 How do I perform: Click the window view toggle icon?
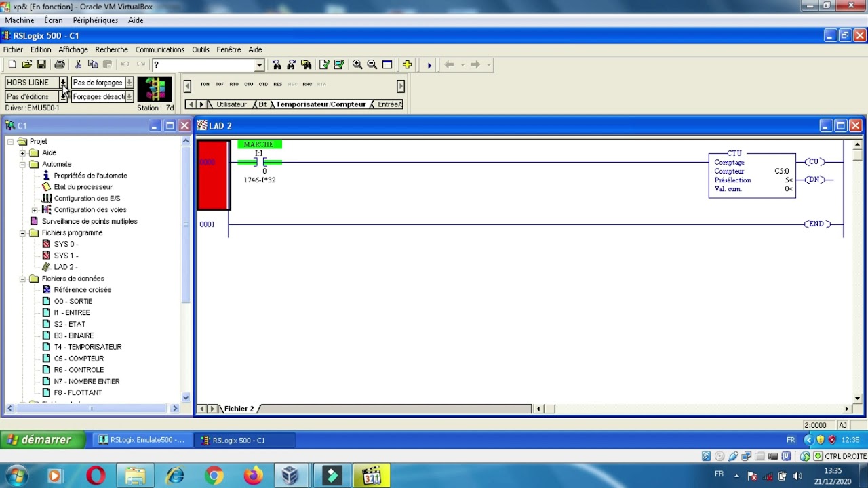(x=387, y=64)
